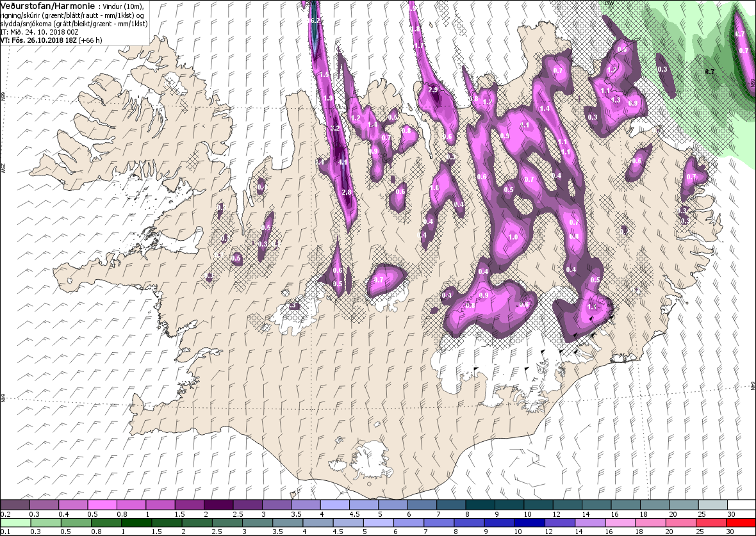Pick the deep blue 10–12 rain scale swatch

529,523
